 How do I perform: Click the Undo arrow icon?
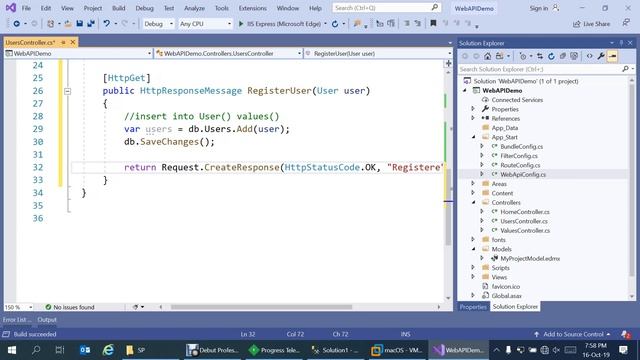tap(107, 24)
